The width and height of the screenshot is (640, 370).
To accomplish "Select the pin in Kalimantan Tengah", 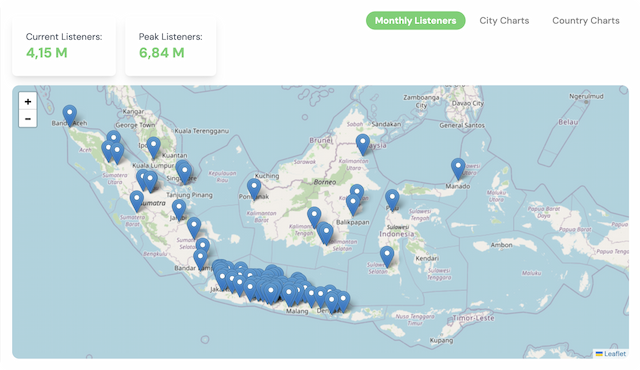I will [x=314, y=217].
